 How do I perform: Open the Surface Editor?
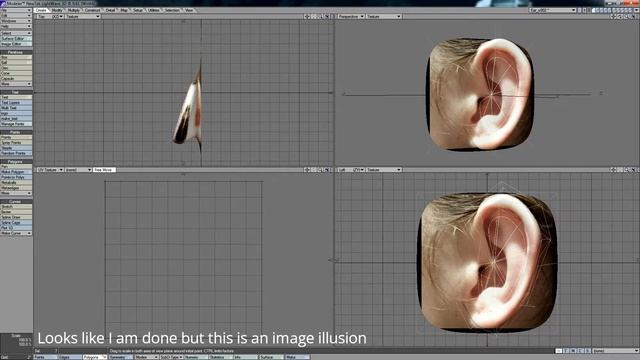pos(16,38)
